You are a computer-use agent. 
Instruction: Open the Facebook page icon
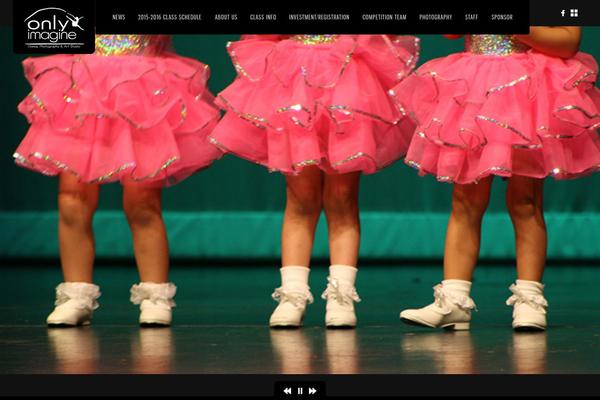(563, 13)
